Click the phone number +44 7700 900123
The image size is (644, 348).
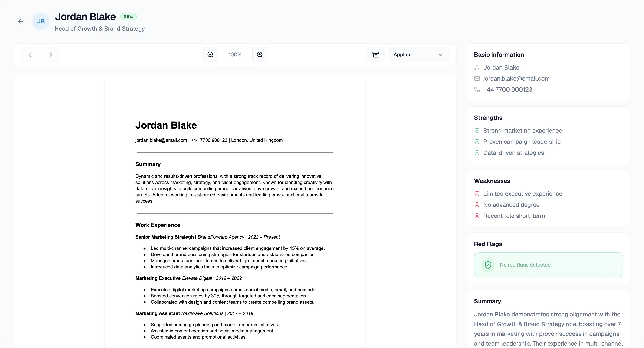click(508, 89)
